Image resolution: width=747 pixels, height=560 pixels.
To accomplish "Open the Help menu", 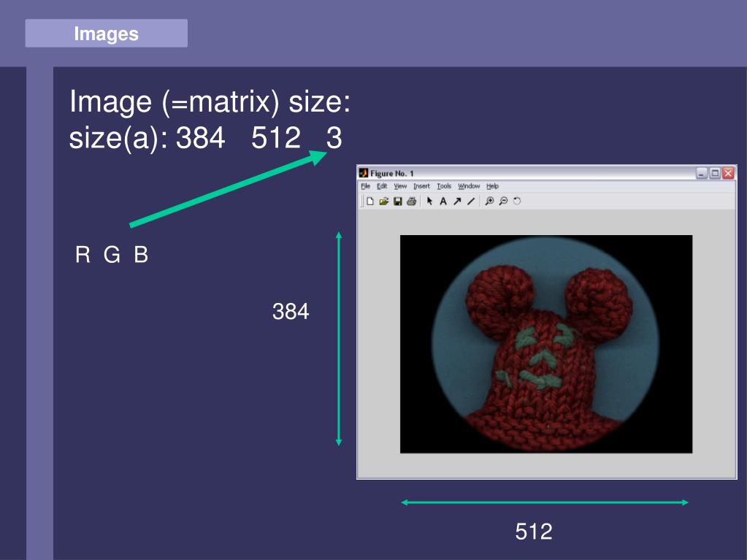I will pos(493,186).
